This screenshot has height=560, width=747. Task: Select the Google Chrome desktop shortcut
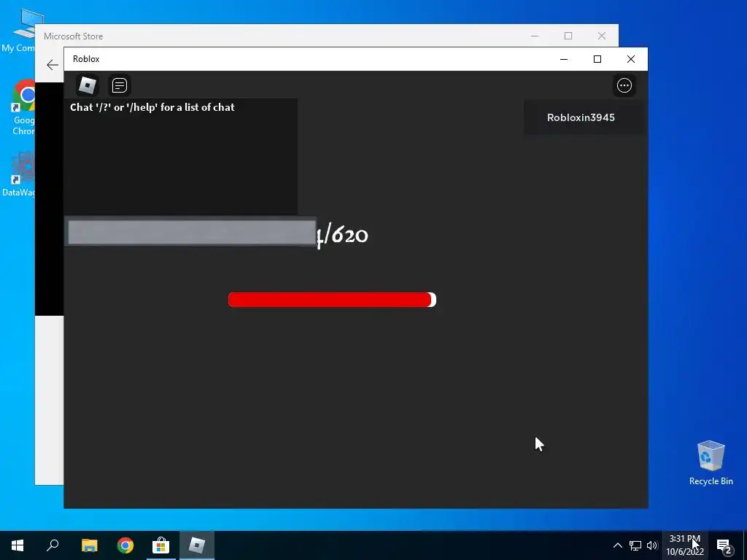[23, 108]
